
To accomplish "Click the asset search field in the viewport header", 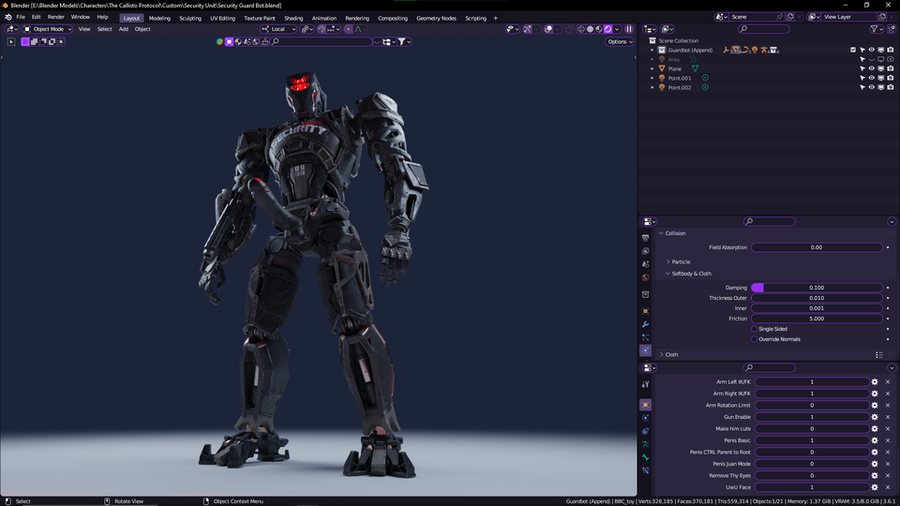I will point(321,41).
